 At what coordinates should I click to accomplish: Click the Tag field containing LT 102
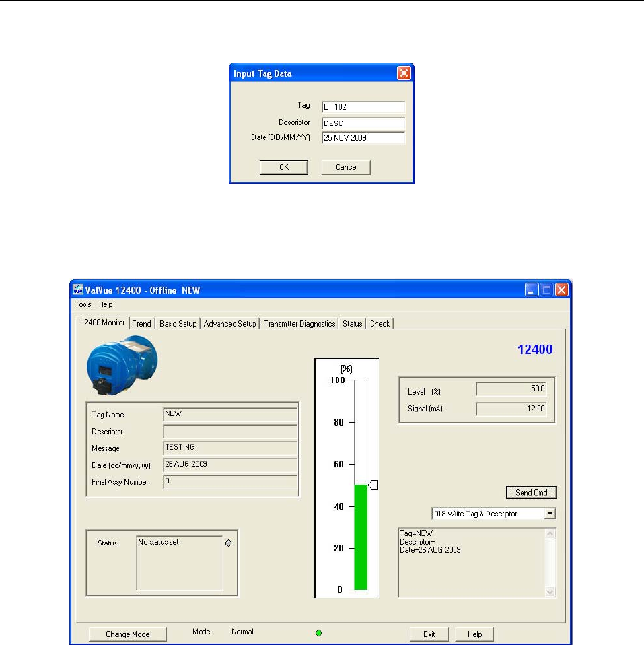click(x=363, y=107)
